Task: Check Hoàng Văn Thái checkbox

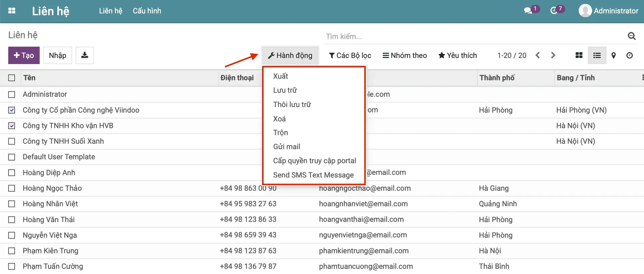Action: click(x=12, y=220)
